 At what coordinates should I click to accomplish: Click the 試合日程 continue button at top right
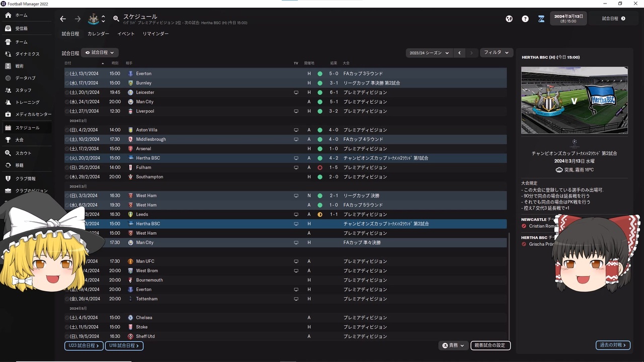pos(614,19)
